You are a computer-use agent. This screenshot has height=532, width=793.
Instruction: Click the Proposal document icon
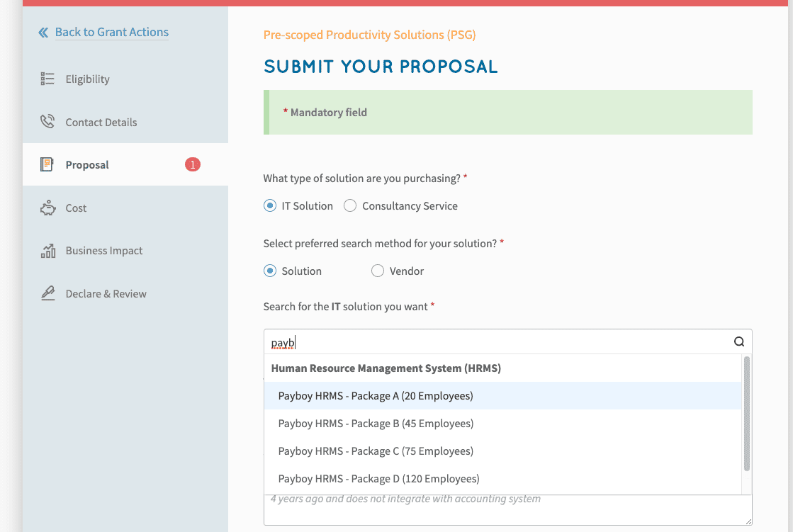47,164
